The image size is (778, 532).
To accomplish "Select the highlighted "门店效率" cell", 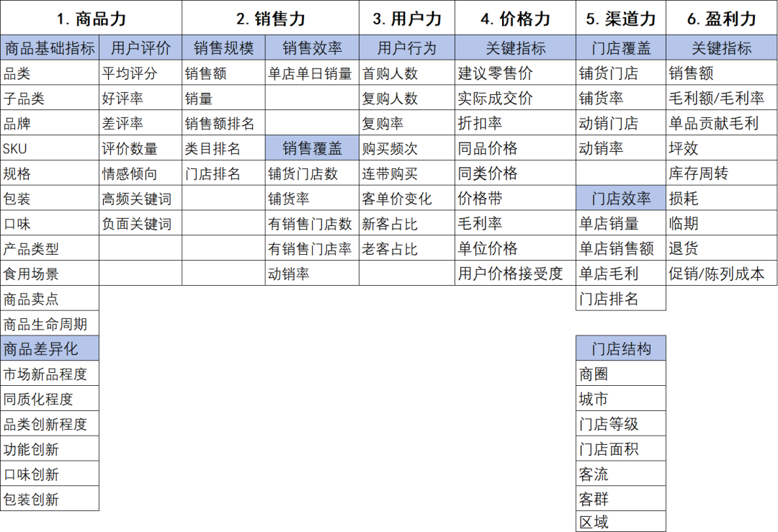I will 621,198.
